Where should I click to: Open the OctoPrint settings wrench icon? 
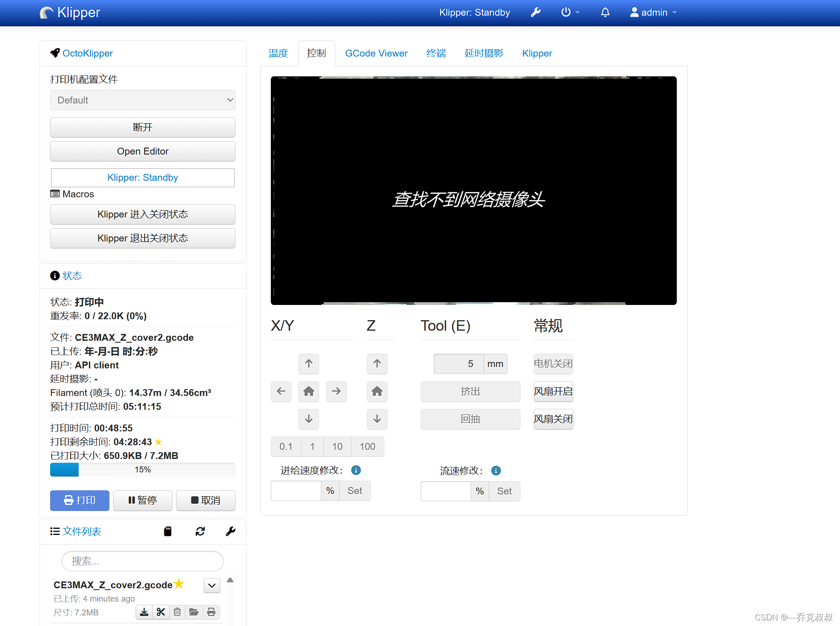point(535,12)
